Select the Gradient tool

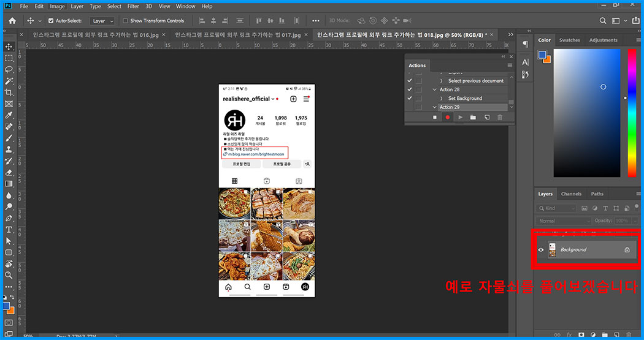coord(9,184)
